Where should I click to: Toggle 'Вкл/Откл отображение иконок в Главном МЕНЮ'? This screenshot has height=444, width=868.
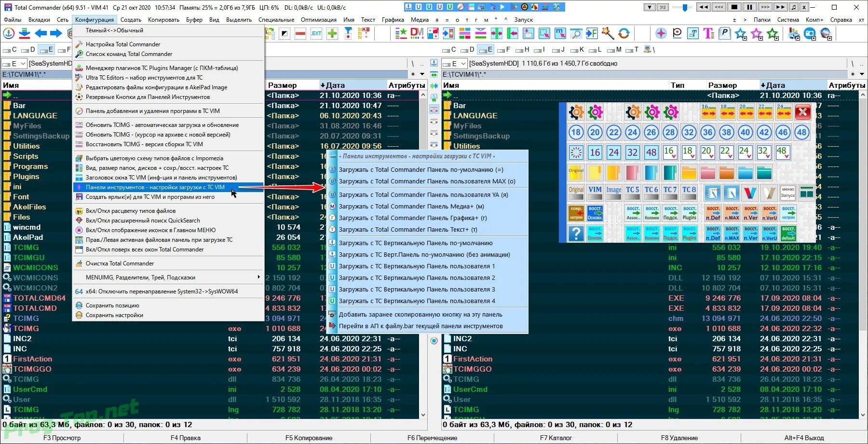pyautogui.click(x=168, y=230)
